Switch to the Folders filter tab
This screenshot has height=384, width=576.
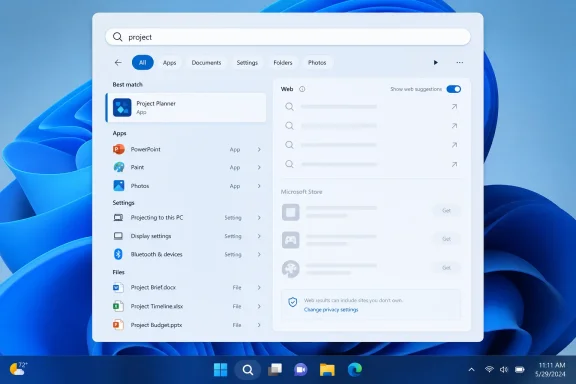tap(283, 62)
